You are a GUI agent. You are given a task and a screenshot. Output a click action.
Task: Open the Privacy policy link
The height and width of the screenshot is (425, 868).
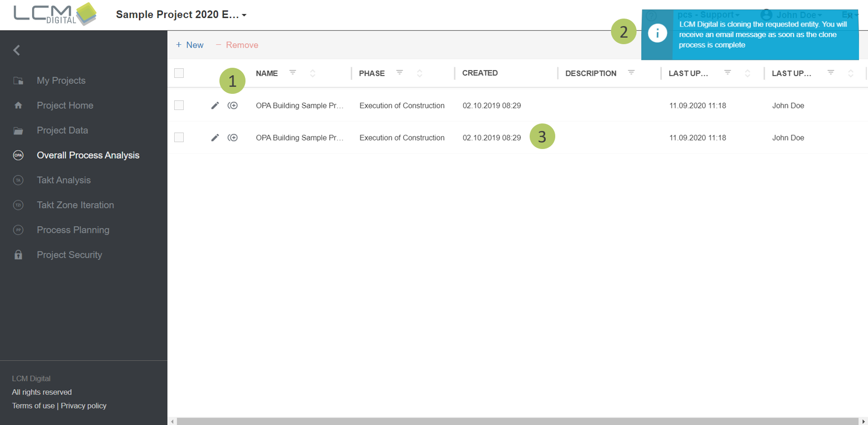click(x=83, y=405)
